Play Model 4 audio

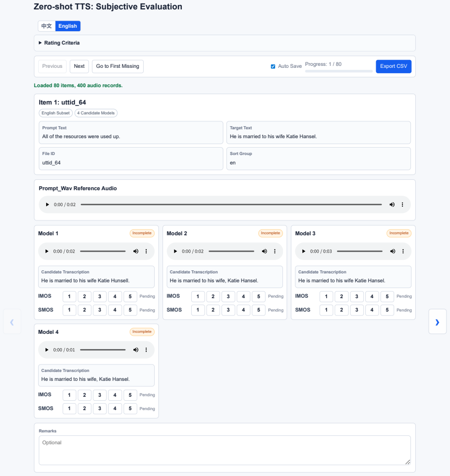click(x=47, y=350)
